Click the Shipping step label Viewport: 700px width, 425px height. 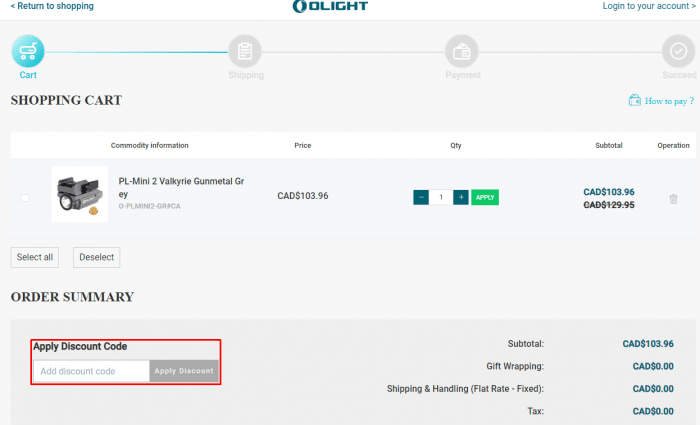(246, 75)
